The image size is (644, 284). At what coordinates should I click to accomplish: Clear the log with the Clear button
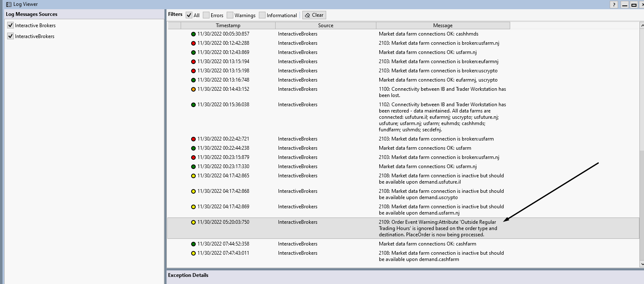[314, 15]
